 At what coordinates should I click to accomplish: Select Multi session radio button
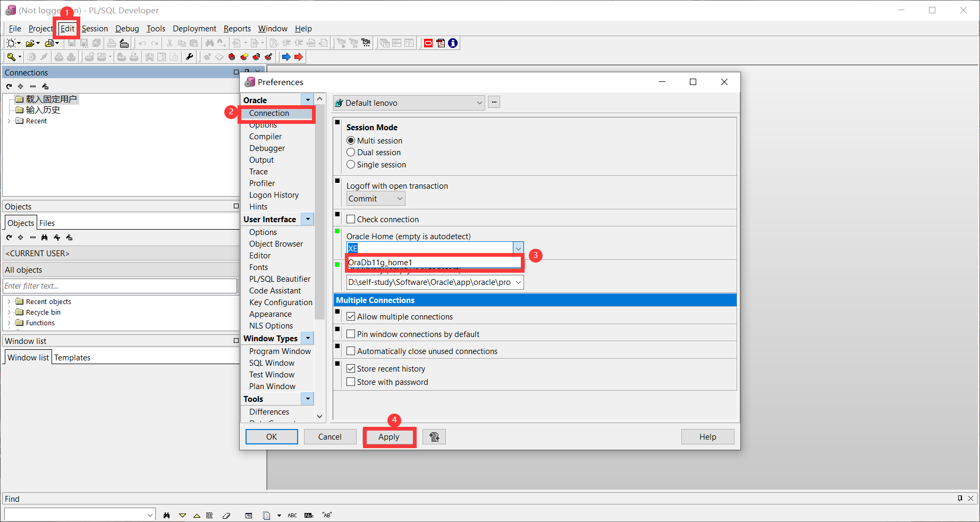(x=351, y=141)
